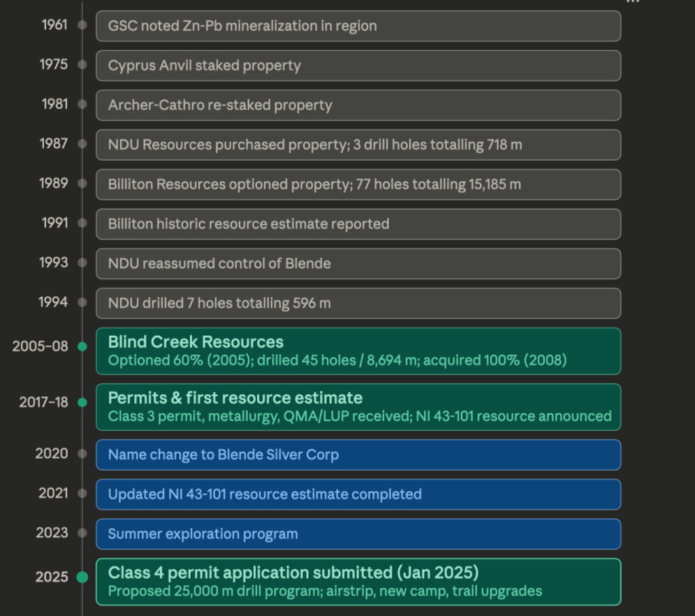Click Updated NI 43-101 resource estimate entry
Viewport: 695px width, 616px height.
pyautogui.click(x=358, y=494)
